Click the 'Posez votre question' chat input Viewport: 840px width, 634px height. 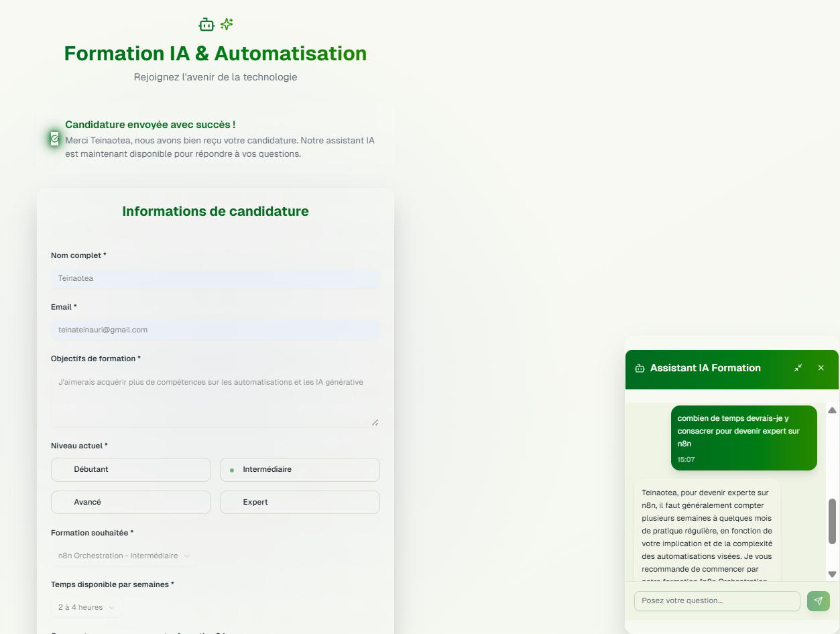(717, 600)
